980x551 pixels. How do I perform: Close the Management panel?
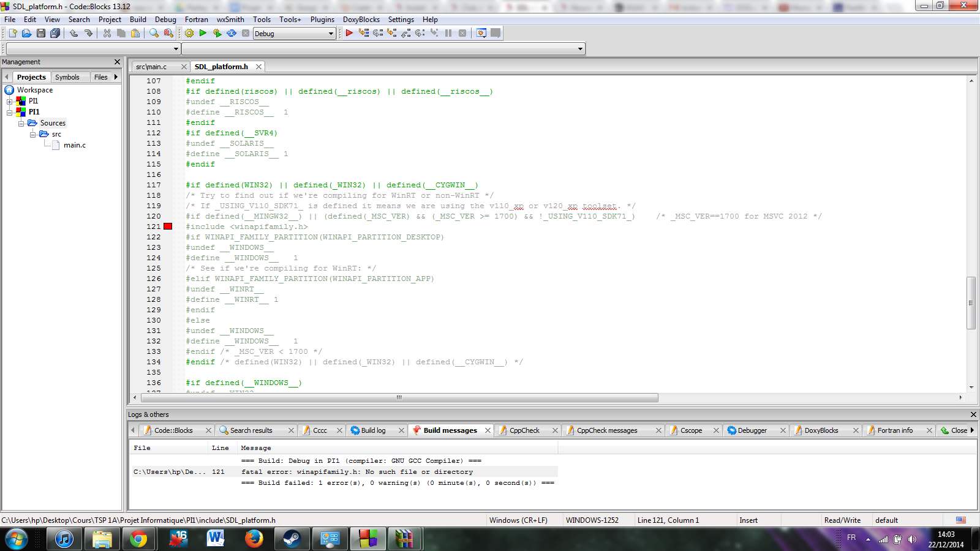pos(118,62)
